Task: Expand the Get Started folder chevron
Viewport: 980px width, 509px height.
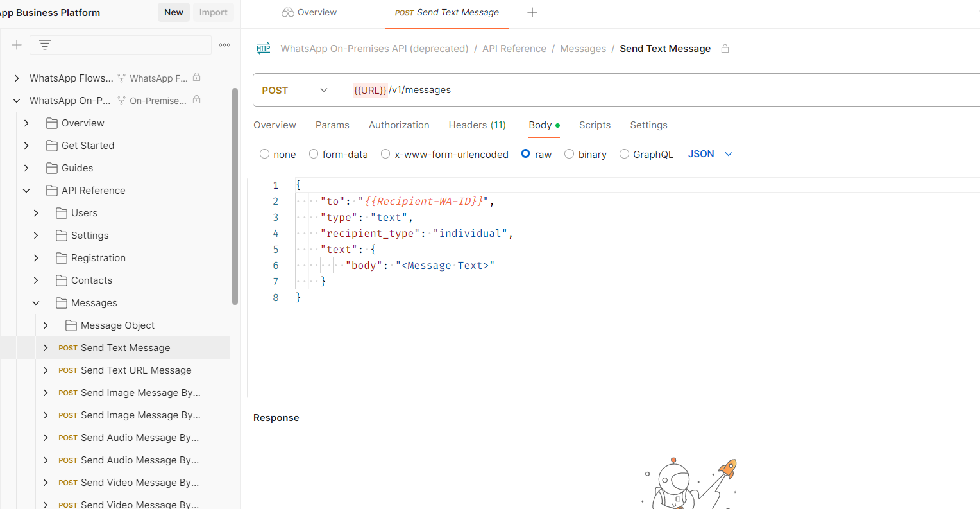Action: click(x=26, y=146)
